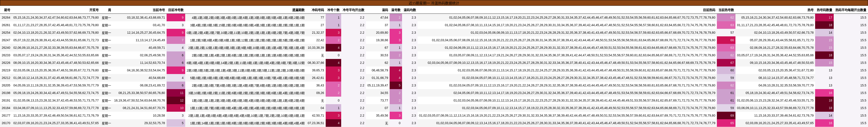Viewport: 868px width, 127px height.
Task: Click the 目前热码 column header
Action: pyautogui.click(x=709, y=10)
